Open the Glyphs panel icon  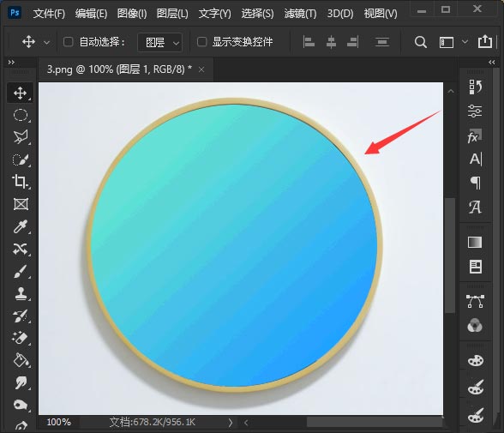click(475, 207)
